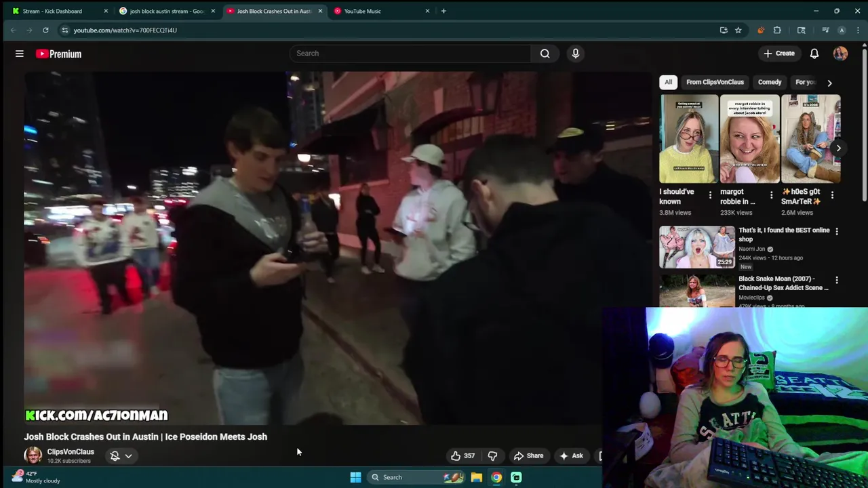The image size is (868, 488).
Task: Open the subscription notification bell dropdown
Action: [x=121, y=455]
